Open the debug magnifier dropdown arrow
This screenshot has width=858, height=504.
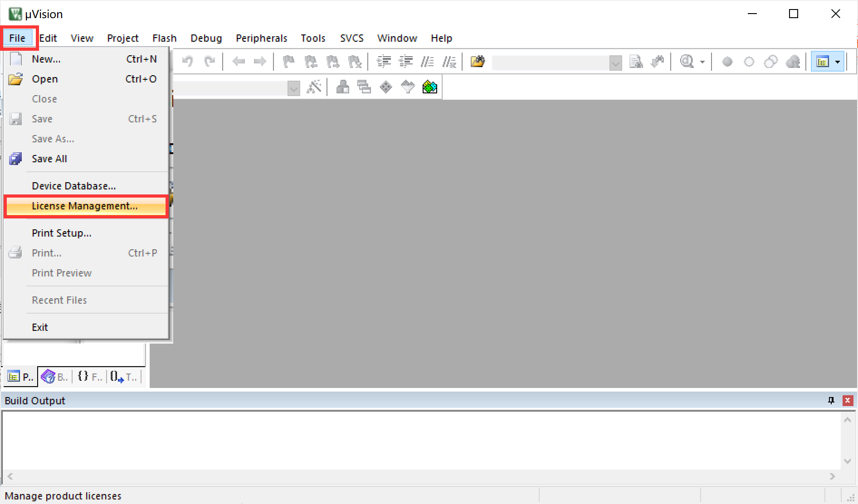[702, 62]
